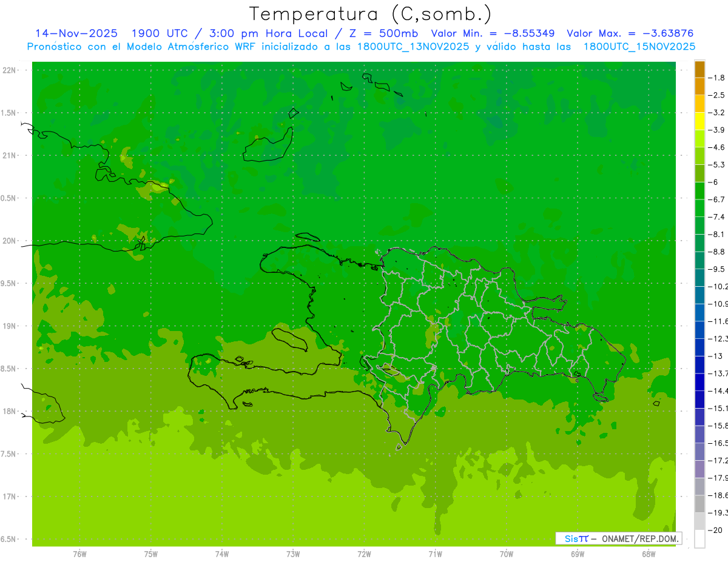The height and width of the screenshot is (562, 728).
Task: Click the valid-until time "1800UTC_15NOV2025"
Action: point(639,47)
